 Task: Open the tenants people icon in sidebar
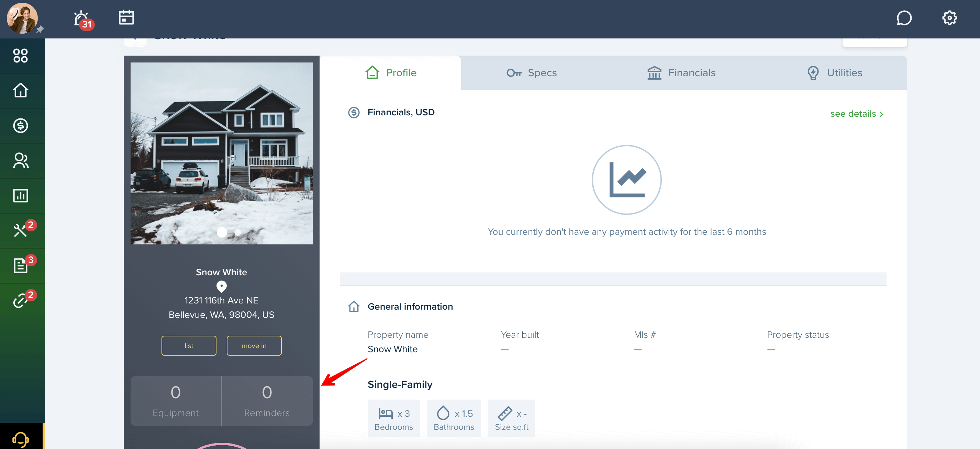[21, 160]
